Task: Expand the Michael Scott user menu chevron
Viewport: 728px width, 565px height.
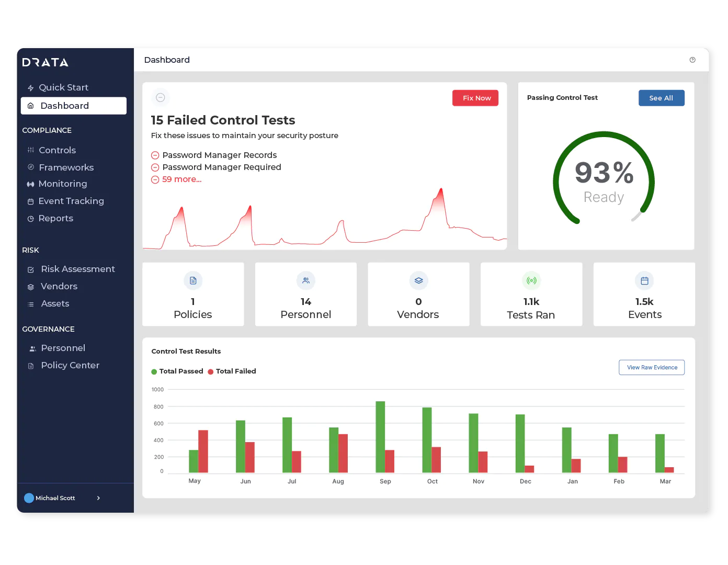Action: click(98, 498)
